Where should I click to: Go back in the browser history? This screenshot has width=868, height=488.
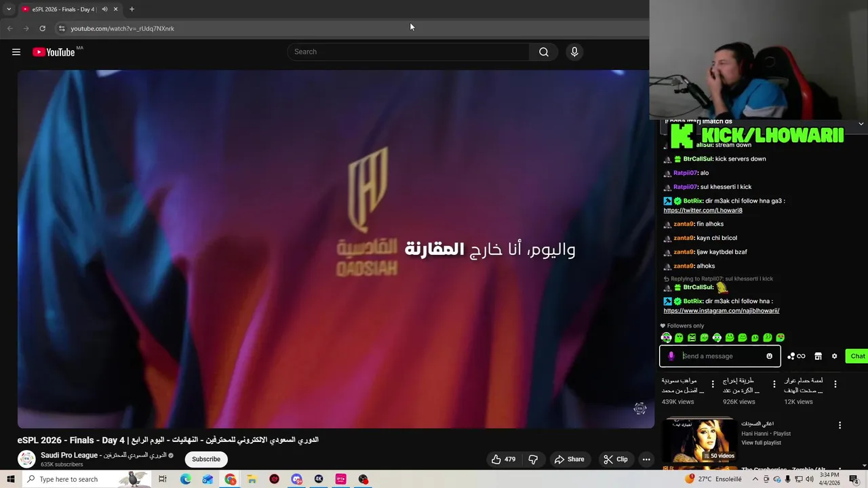9,28
